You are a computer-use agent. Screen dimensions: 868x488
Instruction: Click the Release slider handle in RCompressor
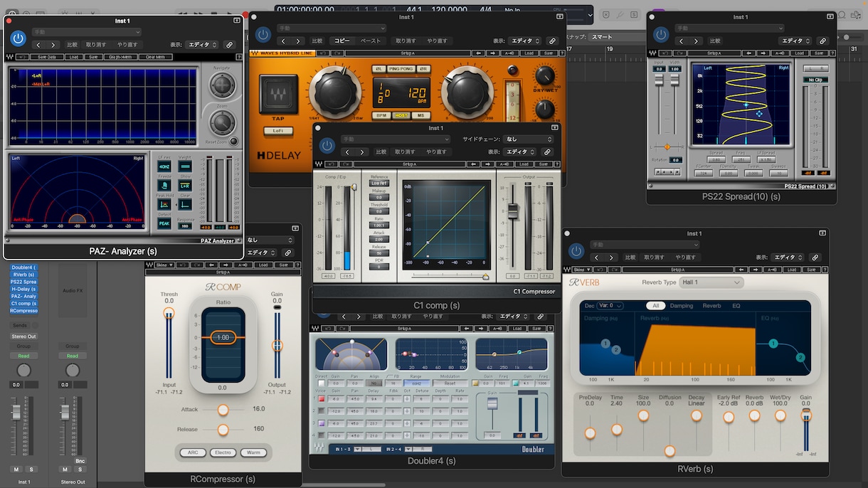pos(223,430)
